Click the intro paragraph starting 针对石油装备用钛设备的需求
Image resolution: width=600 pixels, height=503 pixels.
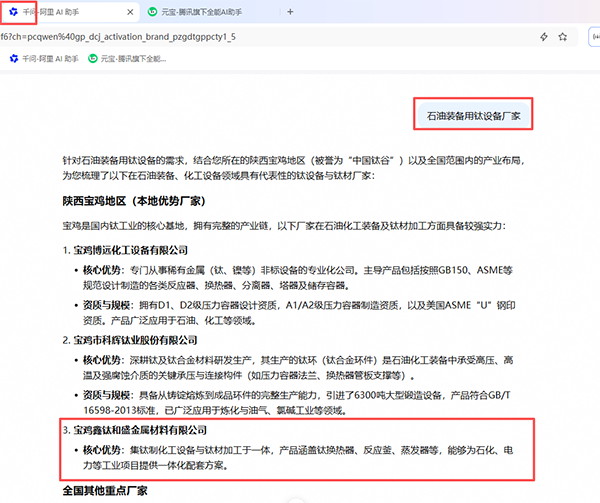click(294, 168)
